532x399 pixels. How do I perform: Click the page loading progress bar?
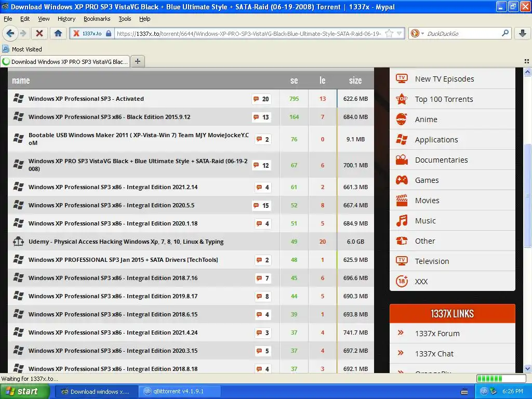tap(501, 379)
